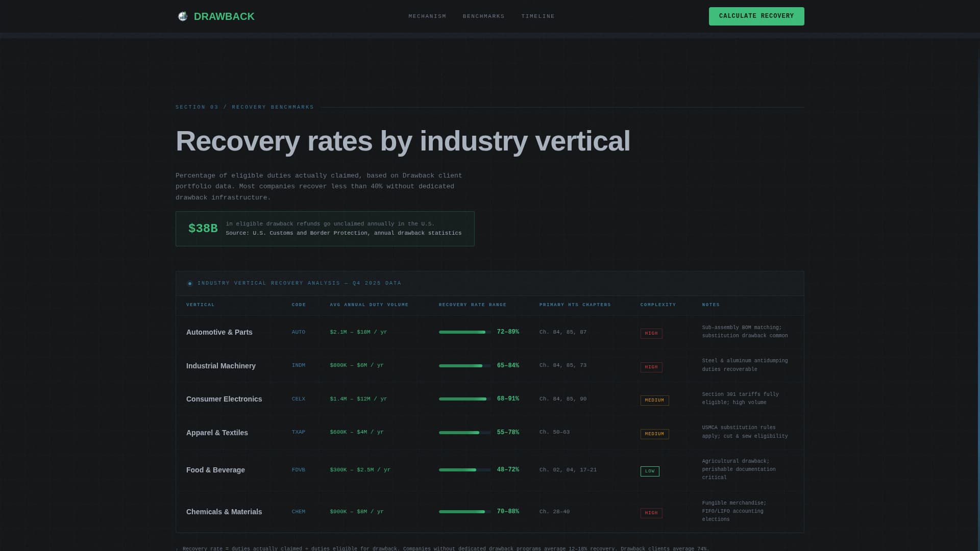Click the Drawback logo icon

coord(182,16)
